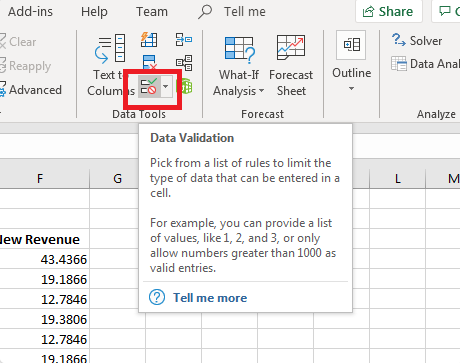Switch to the Team tab

click(x=152, y=12)
